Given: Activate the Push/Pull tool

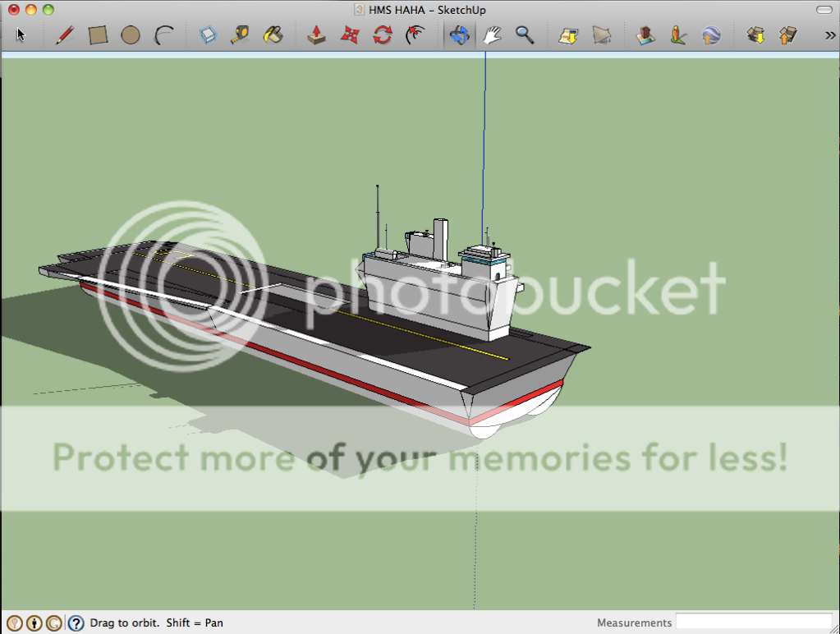Looking at the screenshot, I should pyautogui.click(x=316, y=34).
